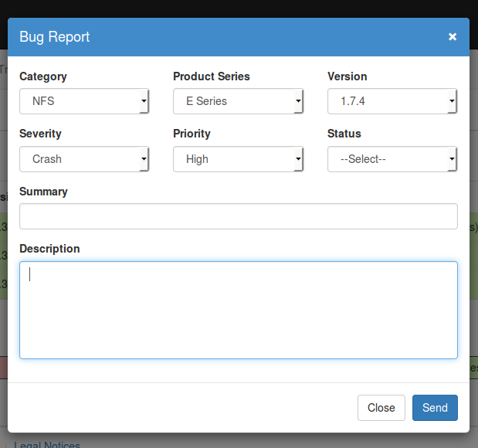Open the Status dropdown showing --Select--

point(392,159)
